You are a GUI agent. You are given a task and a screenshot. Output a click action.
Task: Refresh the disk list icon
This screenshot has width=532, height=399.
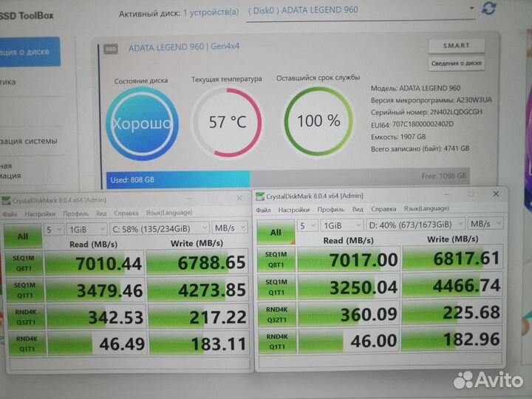(489, 8)
